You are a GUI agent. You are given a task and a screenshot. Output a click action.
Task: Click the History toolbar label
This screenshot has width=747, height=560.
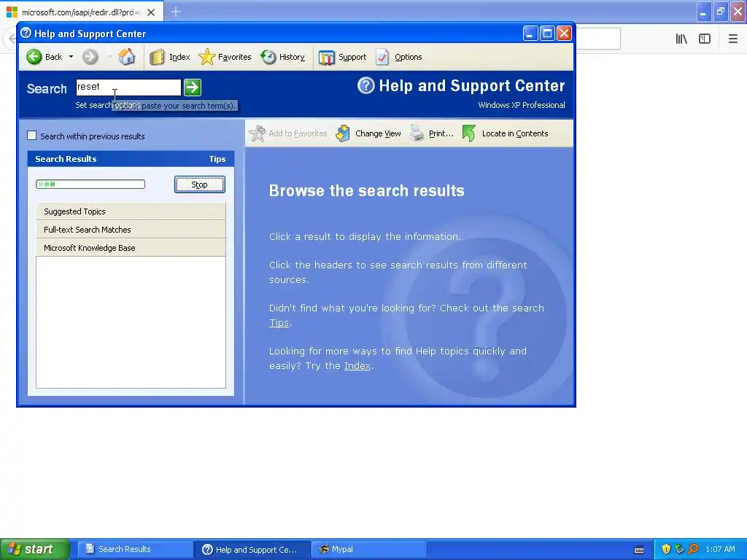point(292,57)
